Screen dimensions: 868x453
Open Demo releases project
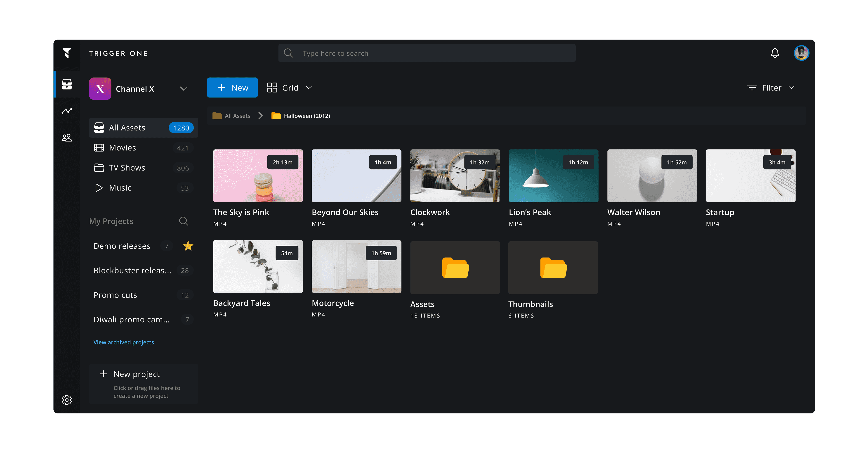click(122, 246)
